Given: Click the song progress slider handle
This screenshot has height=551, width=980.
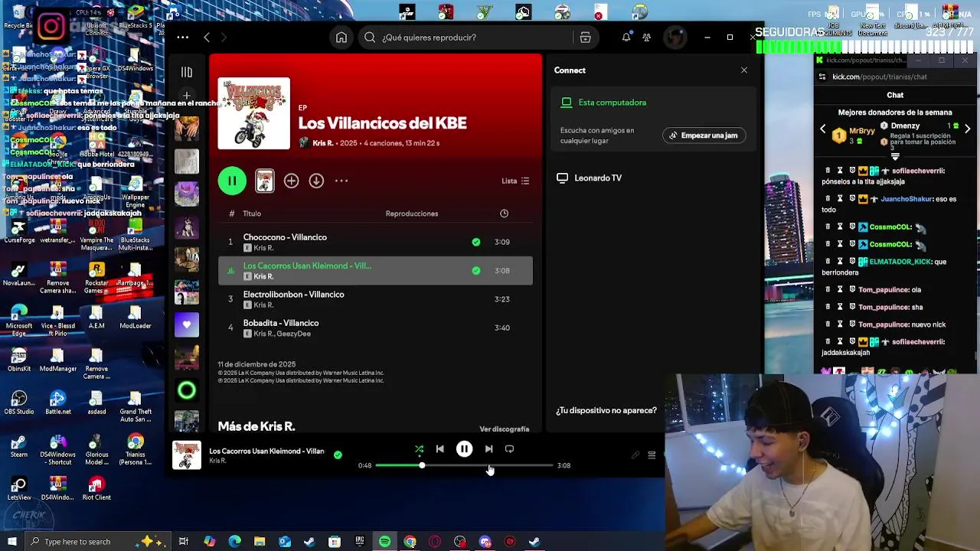Looking at the screenshot, I should click(x=422, y=465).
